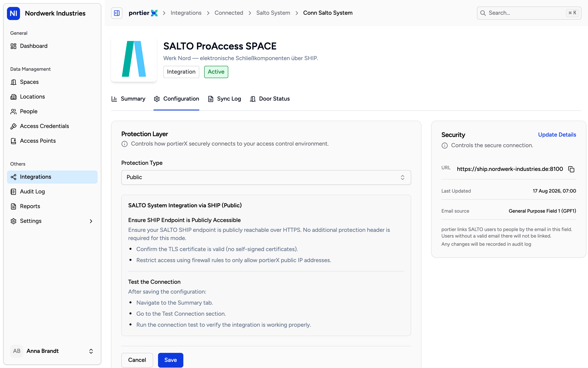This screenshot has height=368, width=588.
Task: Click the Dashboard grid icon
Action: pyautogui.click(x=13, y=46)
